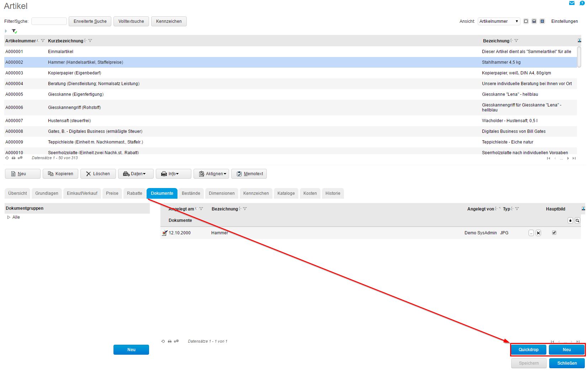Switch to the Preise tab
Image resolution: width=588 pixels, height=370 pixels.
pyautogui.click(x=112, y=193)
